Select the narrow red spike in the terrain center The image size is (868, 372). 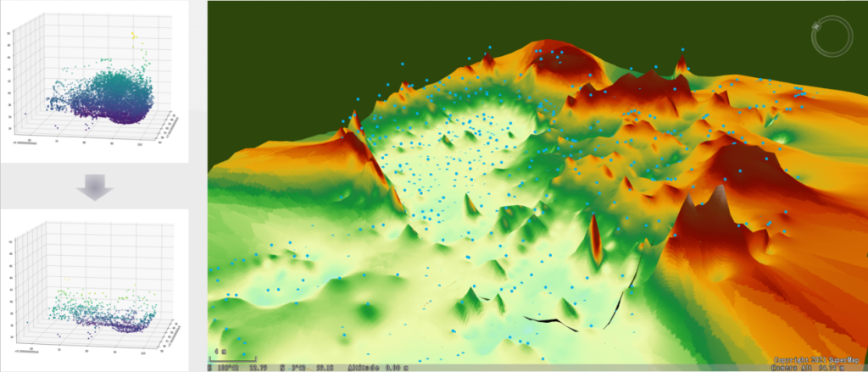pyautogui.click(x=594, y=237)
